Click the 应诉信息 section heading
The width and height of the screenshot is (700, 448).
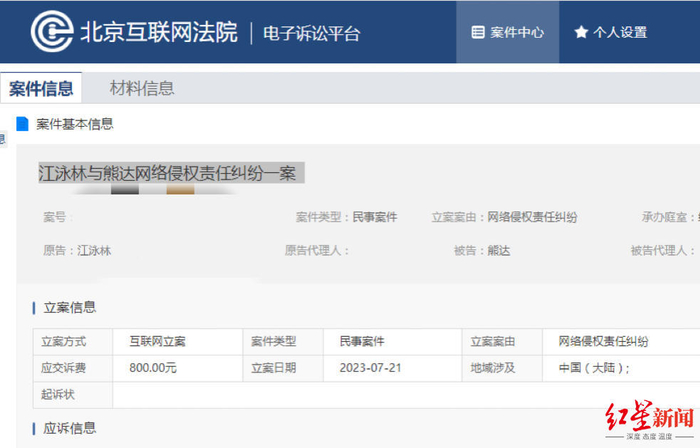point(70,429)
